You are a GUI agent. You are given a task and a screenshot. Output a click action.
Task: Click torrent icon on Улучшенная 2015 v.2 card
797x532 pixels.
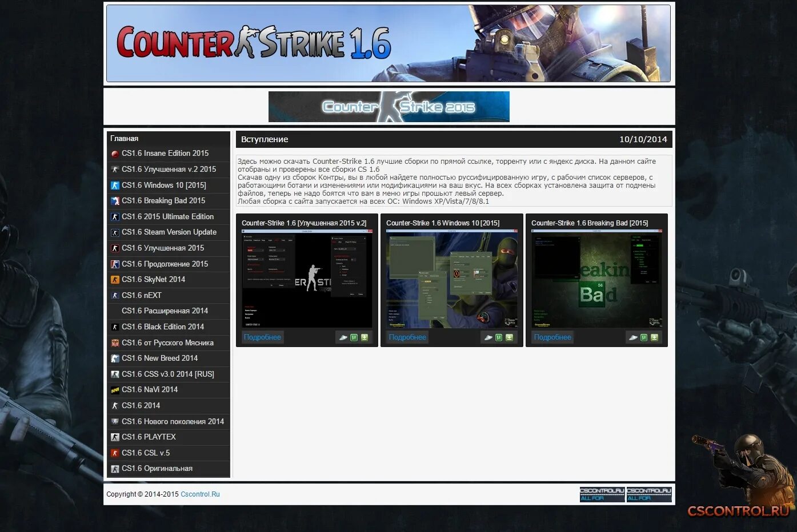click(354, 337)
